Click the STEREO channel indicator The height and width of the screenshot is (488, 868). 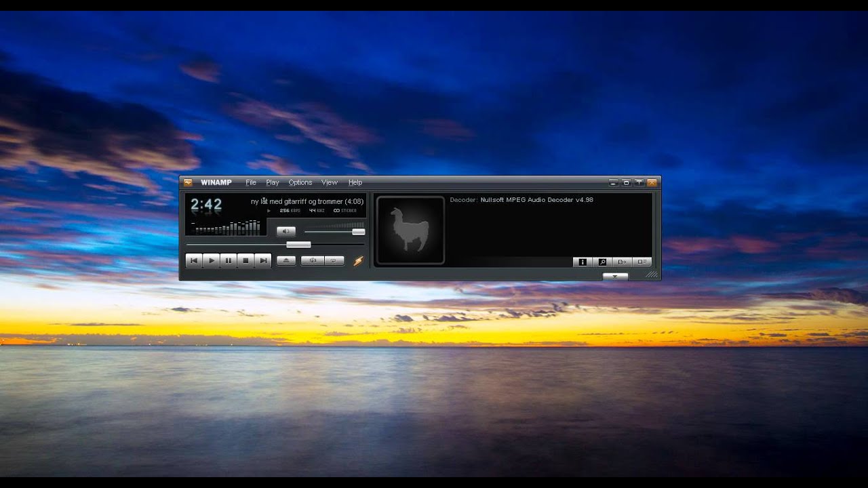coord(345,211)
